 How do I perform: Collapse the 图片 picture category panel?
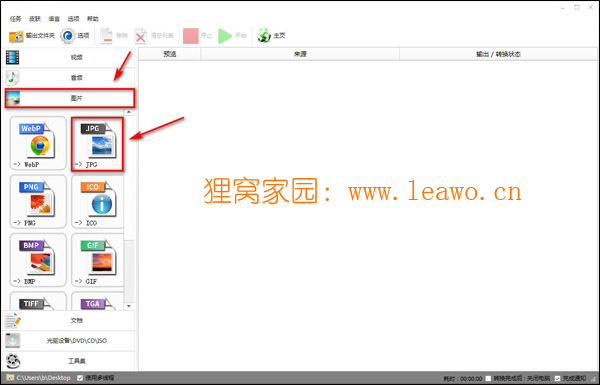pyautogui.click(x=70, y=98)
